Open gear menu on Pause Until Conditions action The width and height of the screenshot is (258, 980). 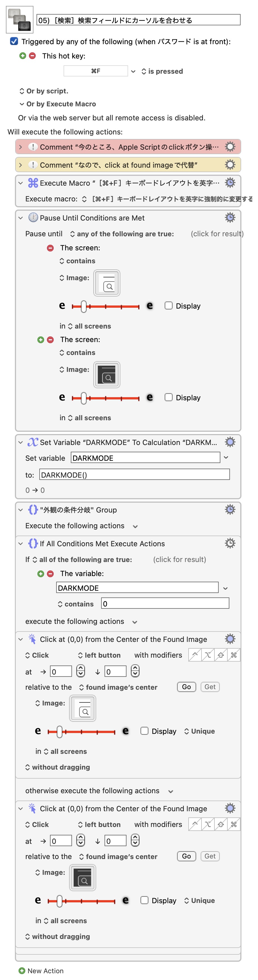coord(230,218)
